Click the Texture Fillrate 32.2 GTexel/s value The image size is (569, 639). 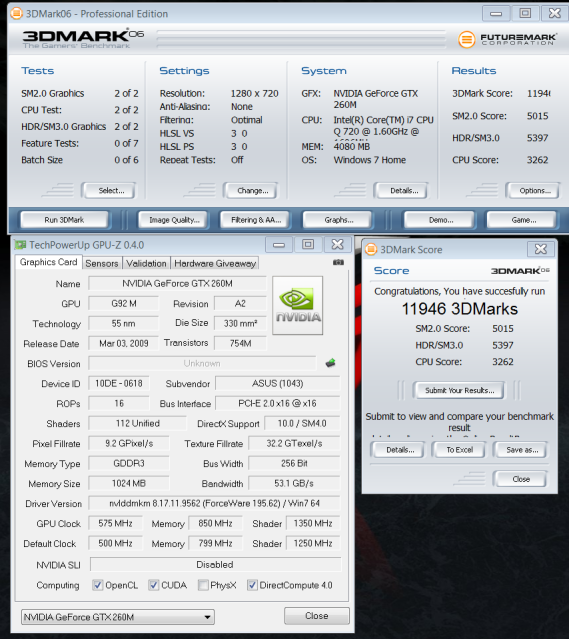[x=294, y=443]
